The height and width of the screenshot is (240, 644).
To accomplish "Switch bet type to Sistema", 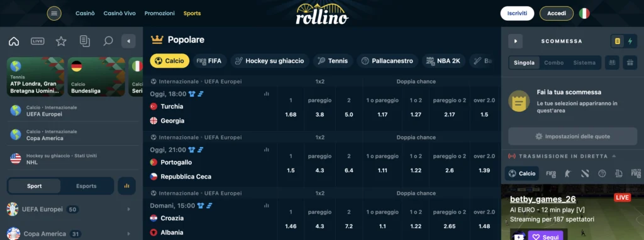I will [x=584, y=63].
